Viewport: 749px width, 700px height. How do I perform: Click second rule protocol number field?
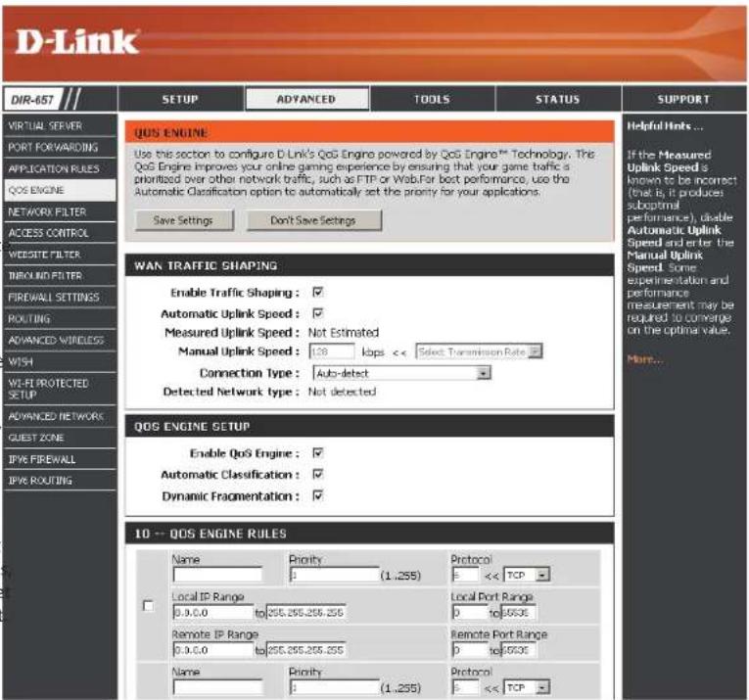click(465, 687)
